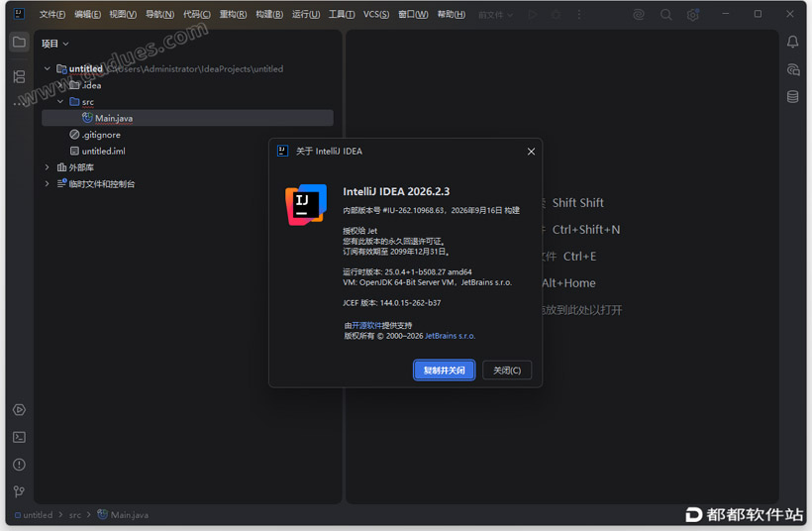Image resolution: width=812 pixels, height=531 pixels.
Task: Show the Notifications bell icon
Action: (x=792, y=42)
